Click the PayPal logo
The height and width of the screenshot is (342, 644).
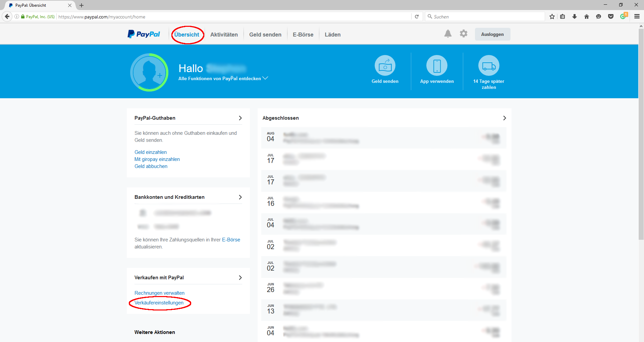[144, 34]
